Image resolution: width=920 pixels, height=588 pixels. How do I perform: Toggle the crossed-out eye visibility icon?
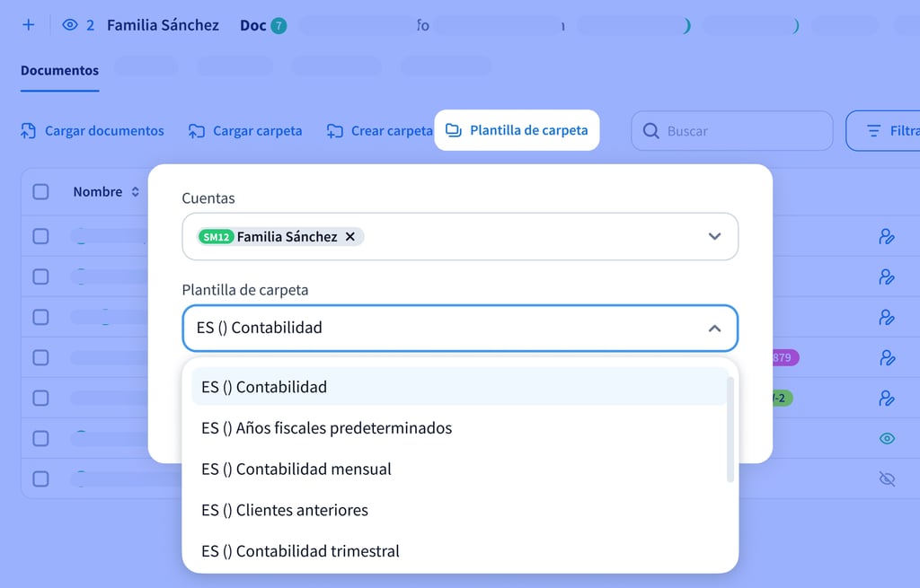[887, 479]
